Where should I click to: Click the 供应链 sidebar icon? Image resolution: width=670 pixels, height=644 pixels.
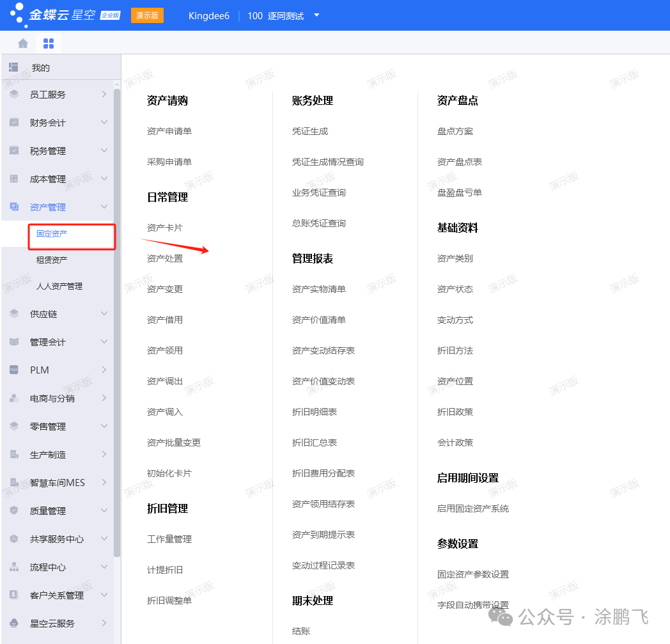click(x=14, y=314)
